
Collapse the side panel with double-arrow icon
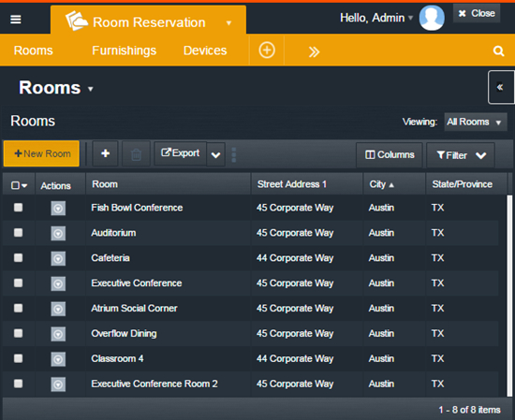500,87
